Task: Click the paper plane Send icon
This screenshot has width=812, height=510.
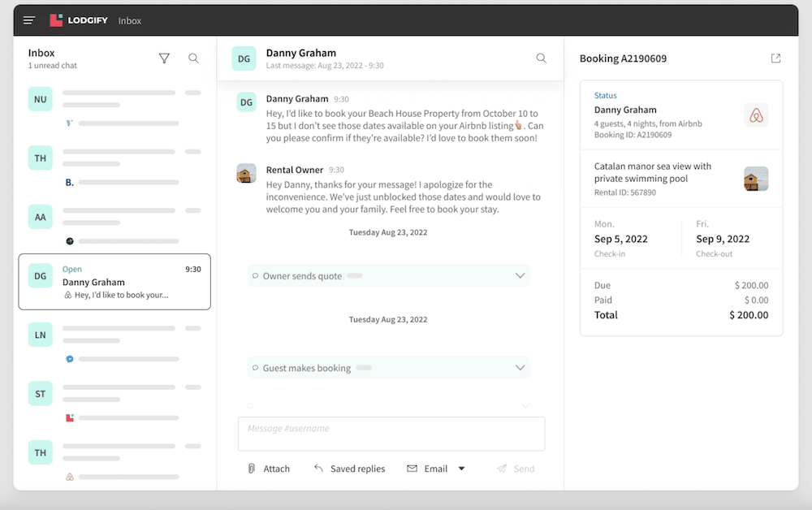Action: coord(502,469)
